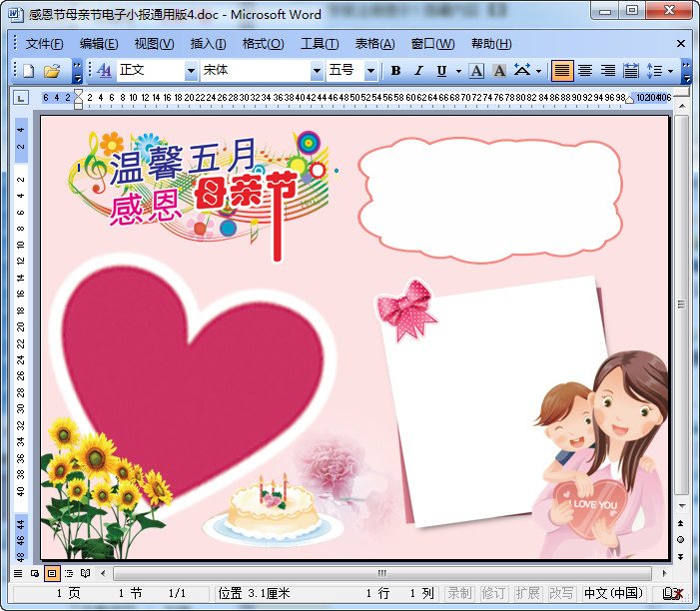Open the Font Size dropdown showing 五号

pos(370,71)
